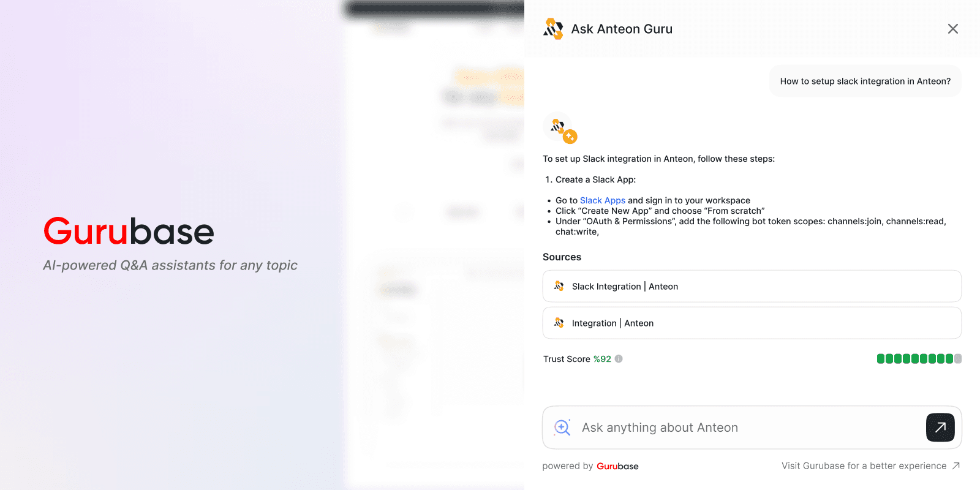Open the Slack Apps link
Screen dimensions: 980x490
(602, 200)
